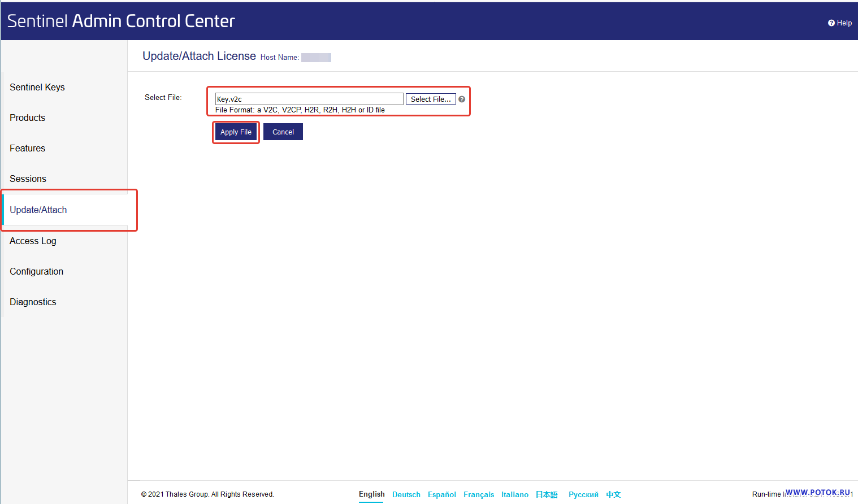Screen dimensions: 858x504
Task: Go to the Features page
Action: (27, 148)
